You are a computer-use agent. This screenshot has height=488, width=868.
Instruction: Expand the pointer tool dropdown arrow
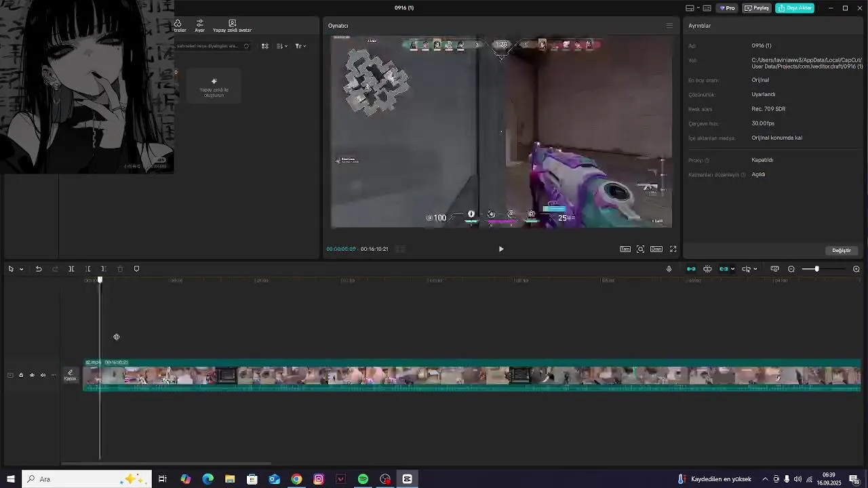(x=21, y=269)
